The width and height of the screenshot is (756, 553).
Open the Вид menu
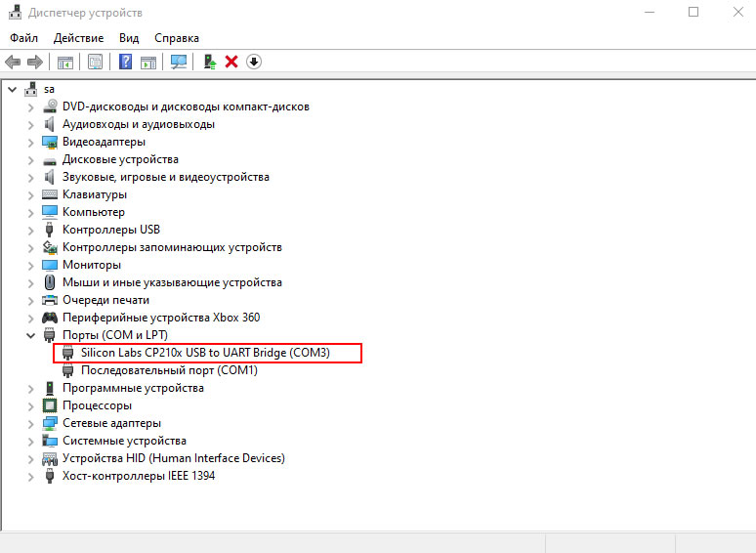(x=129, y=38)
